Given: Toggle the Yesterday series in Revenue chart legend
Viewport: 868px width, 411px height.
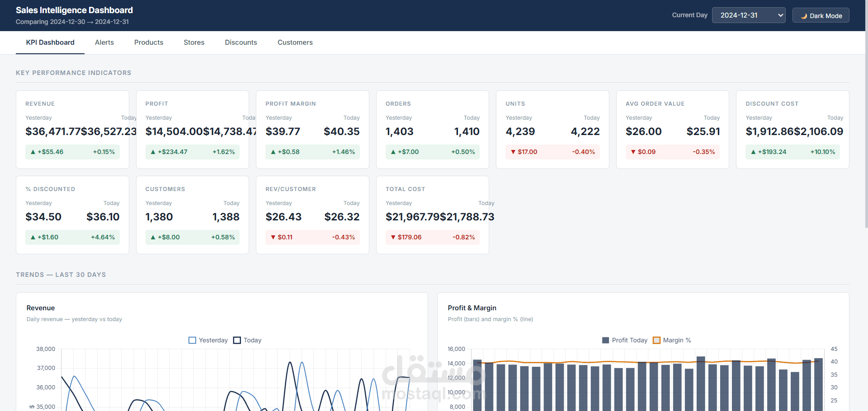Looking at the screenshot, I should pyautogui.click(x=208, y=340).
